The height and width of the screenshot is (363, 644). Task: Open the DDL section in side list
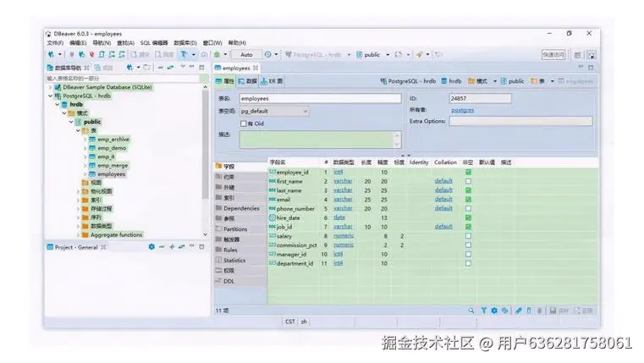point(240,281)
